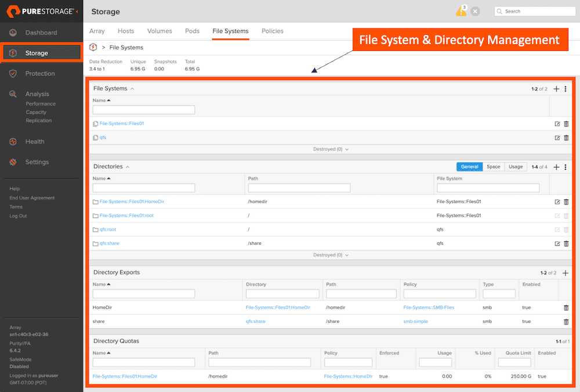Click the Directory Quotas Policy filter box
Image resolution: width=580 pixels, height=392 pixels.
pos(348,362)
